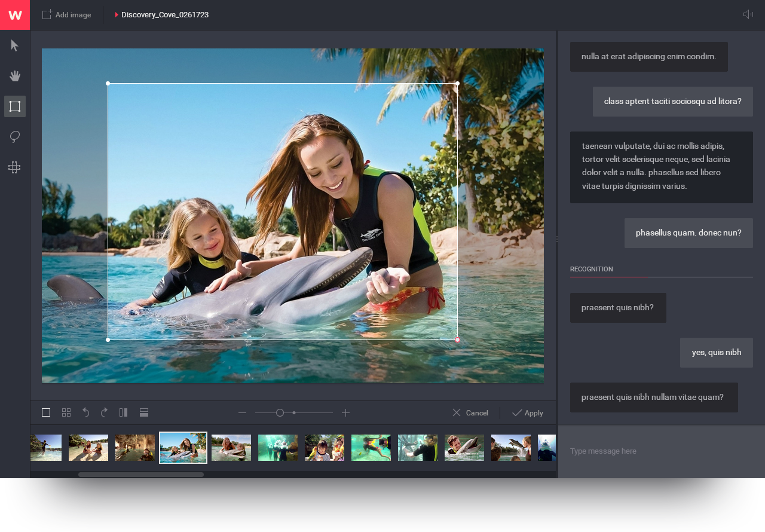Select the highlighted dolphin thumbnail

(x=183, y=448)
